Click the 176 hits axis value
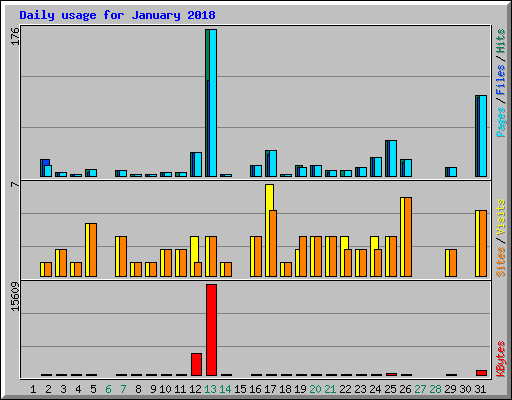 pyautogui.click(x=15, y=37)
